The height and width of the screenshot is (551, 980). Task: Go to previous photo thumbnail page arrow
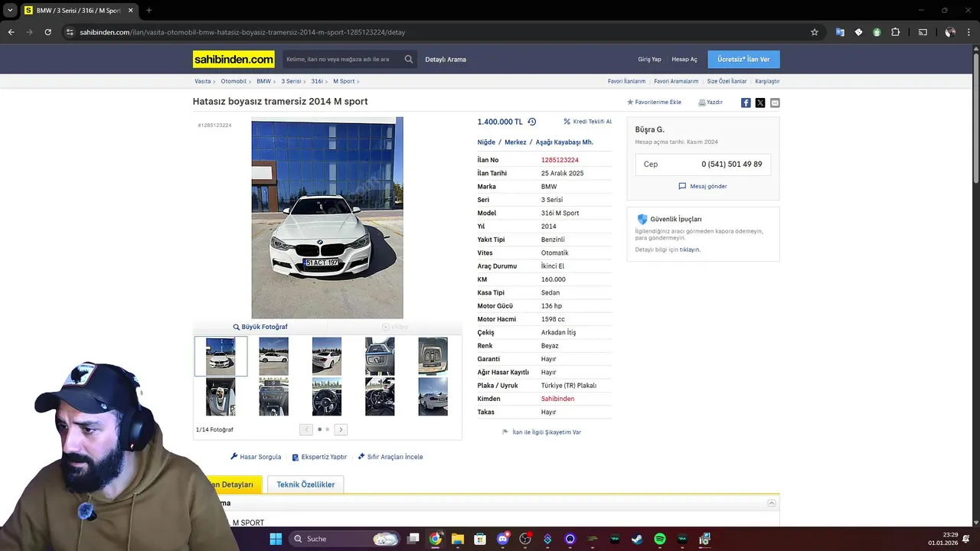click(x=306, y=429)
